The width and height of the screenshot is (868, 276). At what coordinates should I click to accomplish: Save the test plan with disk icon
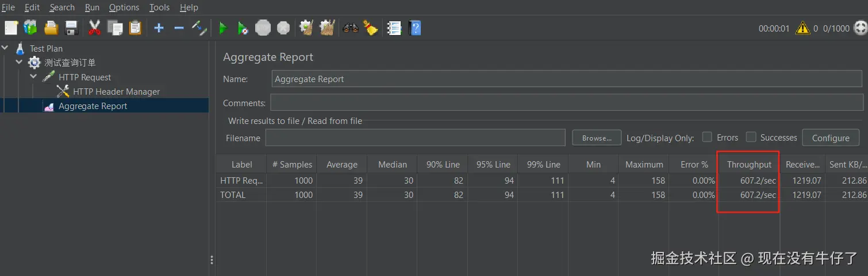(71, 27)
